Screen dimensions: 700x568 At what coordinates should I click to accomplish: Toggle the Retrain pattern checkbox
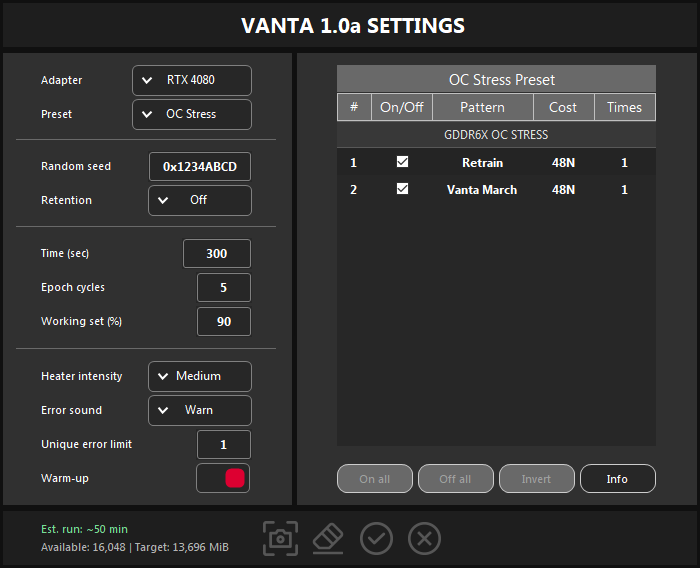(402, 162)
